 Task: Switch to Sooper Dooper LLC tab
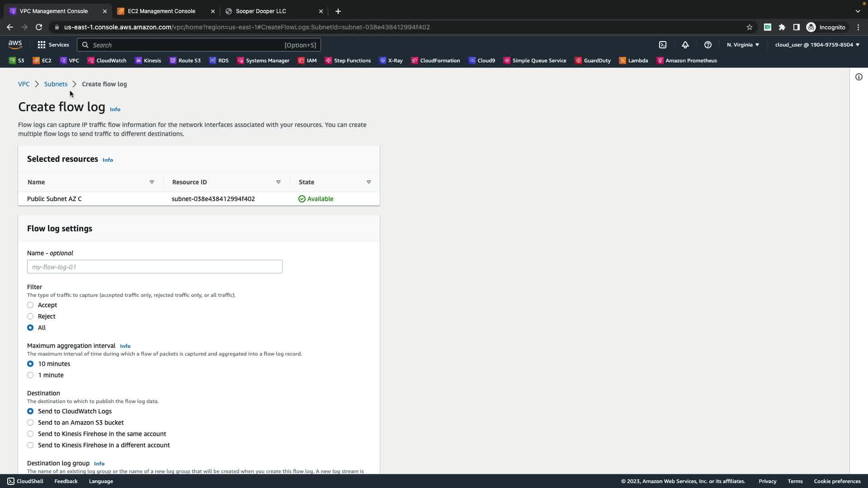(x=261, y=11)
